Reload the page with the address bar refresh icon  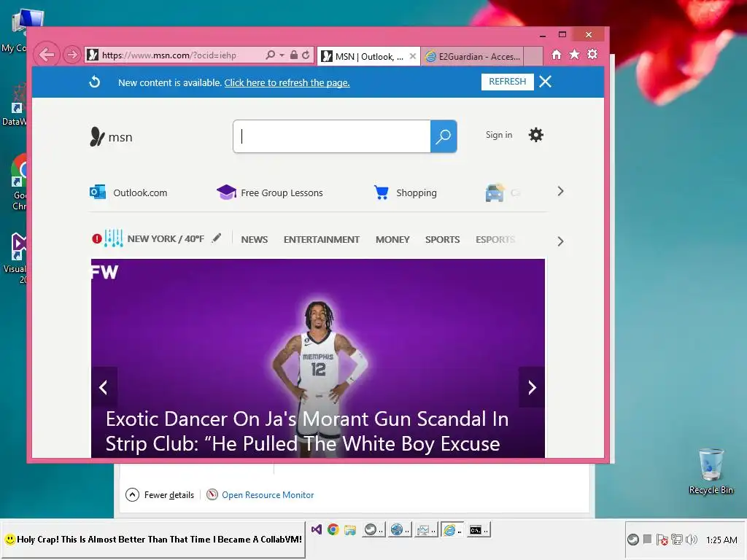pos(306,55)
